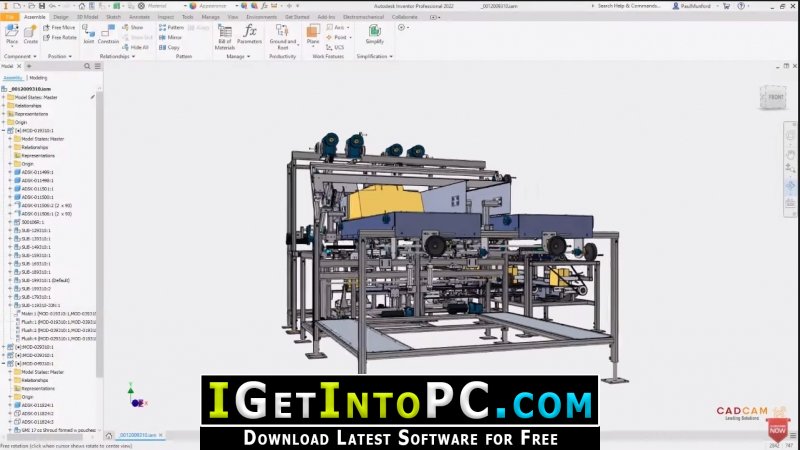Screen dimensions: 800x450
Task: Click Show relationships
Action: pos(133,28)
